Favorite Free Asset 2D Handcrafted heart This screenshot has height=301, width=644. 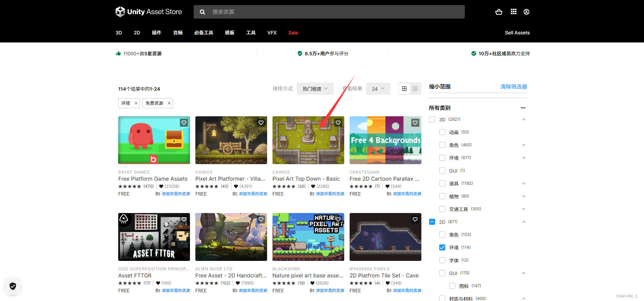(x=261, y=219)
